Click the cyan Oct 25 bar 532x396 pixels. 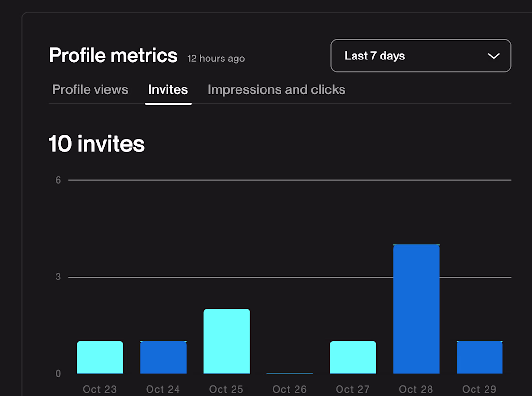click(x=226, y=341)
